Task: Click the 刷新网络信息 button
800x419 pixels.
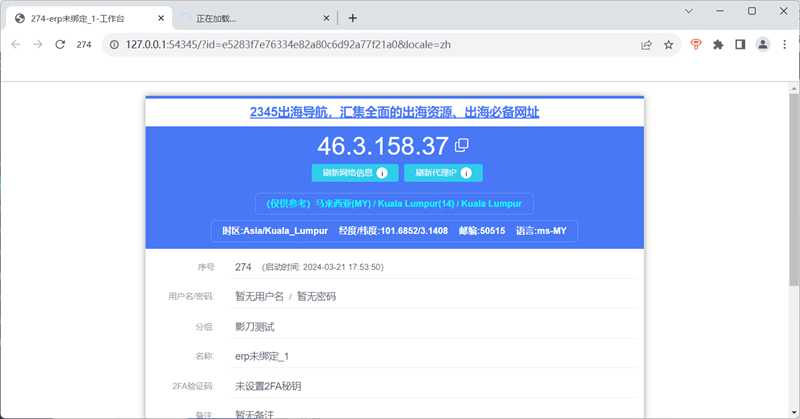Action: (355, 173)
